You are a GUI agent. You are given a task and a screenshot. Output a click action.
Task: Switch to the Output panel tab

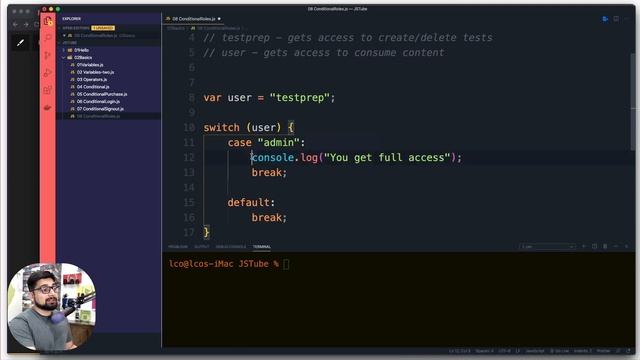202,247
